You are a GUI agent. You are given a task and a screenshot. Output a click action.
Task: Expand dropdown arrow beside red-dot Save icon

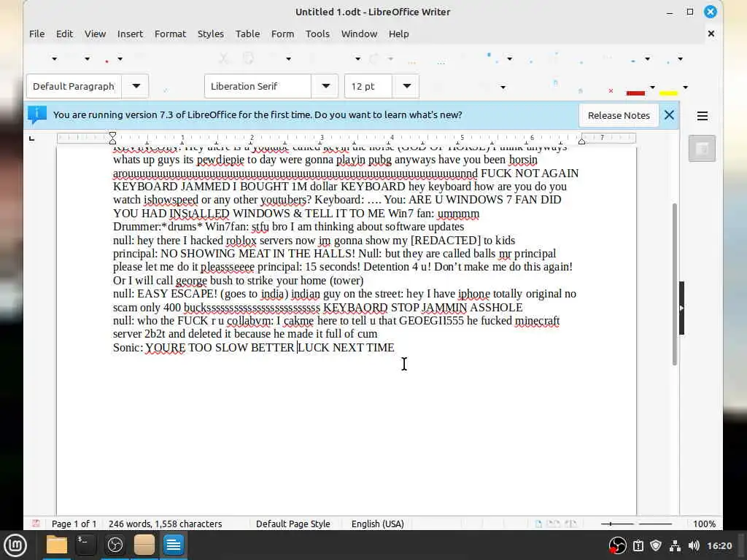coord(120,58)
